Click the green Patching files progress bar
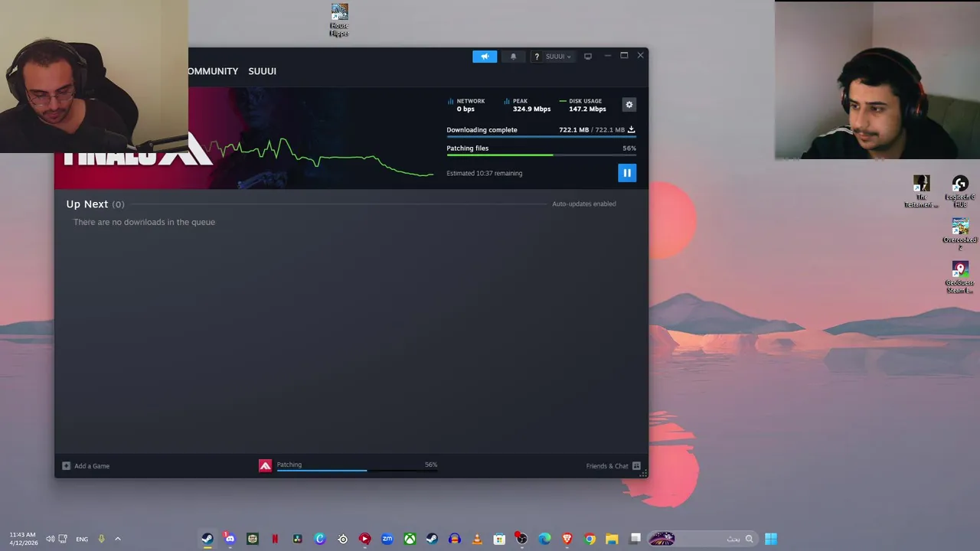This screenshot has width=980, height=551. tap(541, 155)
